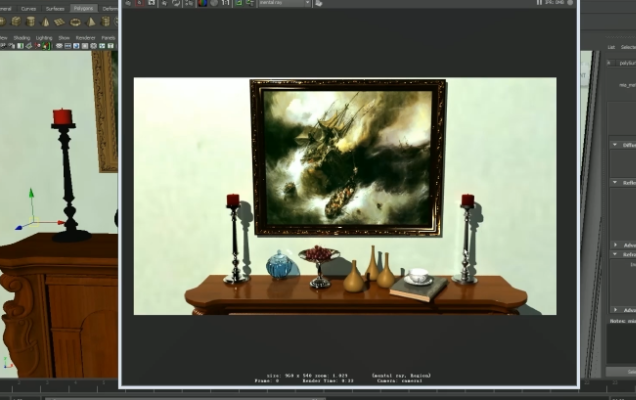Toggle the 1:1 real size display
The height and width of the screenshot is (400, 636).
[225, 3]
